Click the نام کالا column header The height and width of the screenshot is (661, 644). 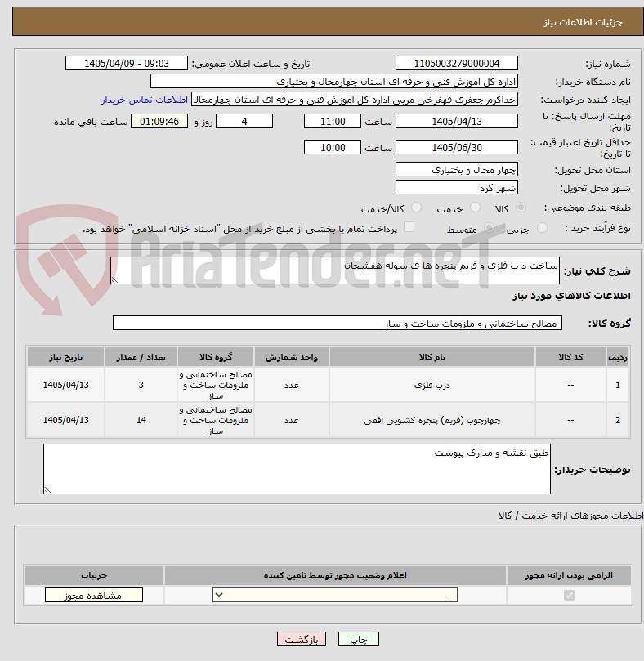click(x=432, y=357)
